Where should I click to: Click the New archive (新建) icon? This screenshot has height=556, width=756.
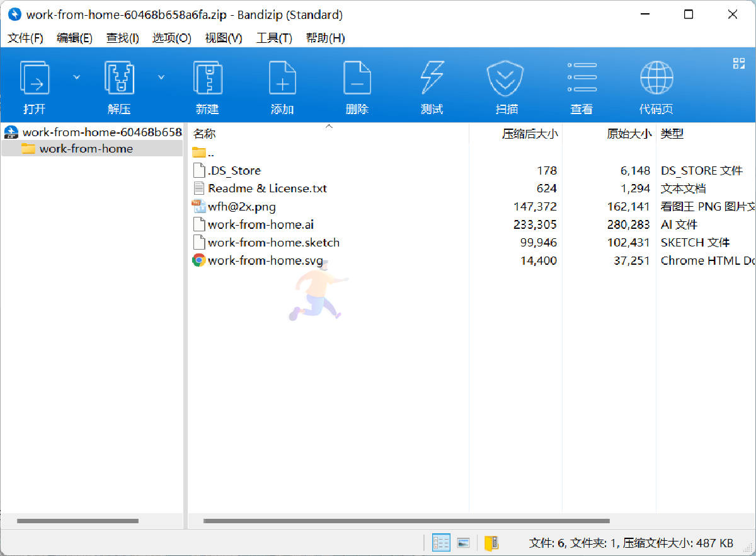tap(207, 78)
